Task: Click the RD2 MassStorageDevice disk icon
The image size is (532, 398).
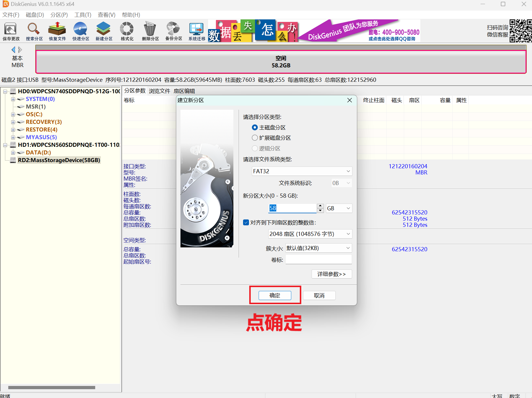Action: coord(13,160)
